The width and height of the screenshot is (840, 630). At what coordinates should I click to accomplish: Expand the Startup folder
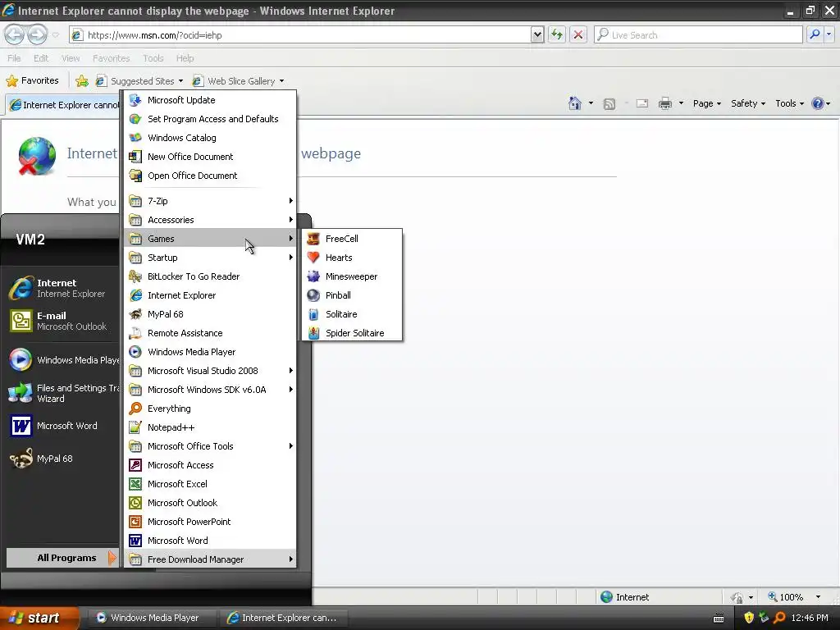point(210,258)
